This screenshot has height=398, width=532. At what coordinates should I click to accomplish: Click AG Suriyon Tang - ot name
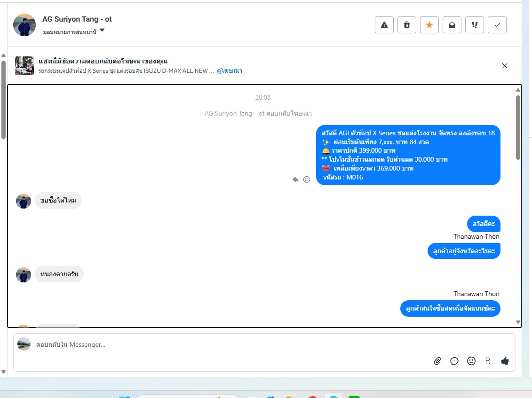pyautogui.click(x=77, y=19)
